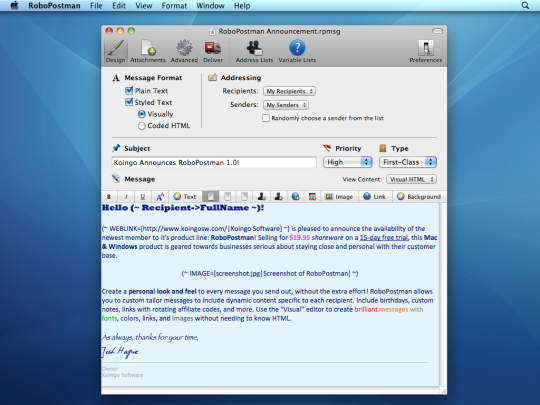Click the '15-day free trial' link in the message
The height and width of the screenshot is (405, 540).
point(384,237)
